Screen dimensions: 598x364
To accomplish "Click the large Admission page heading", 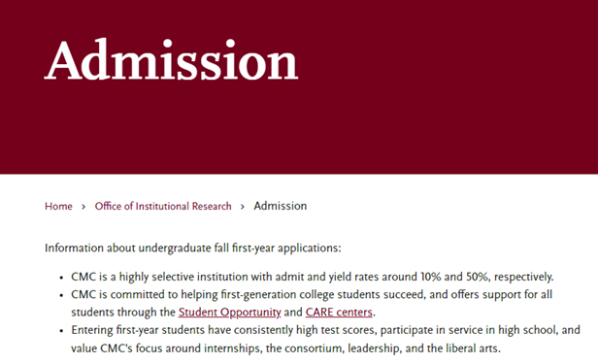I will click(x=171, y=60).
